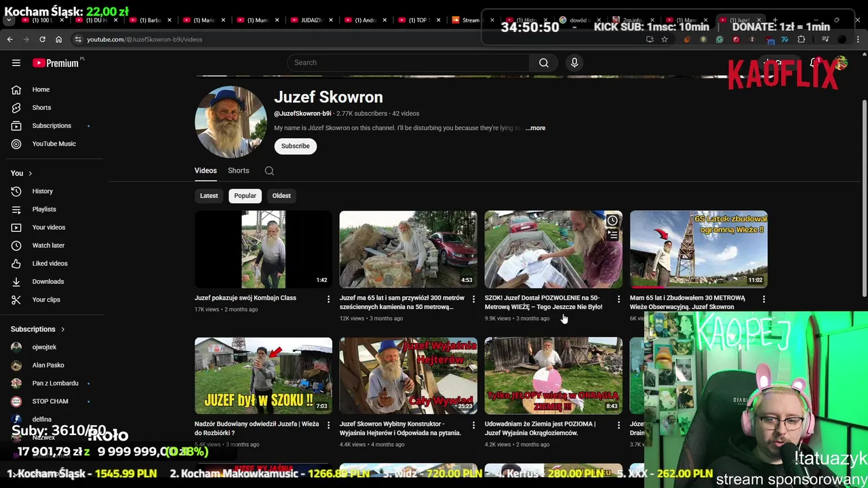Screen dimensions: 868x488
Task: Switch to the Videos tab
Action: (x=205, y=171)
